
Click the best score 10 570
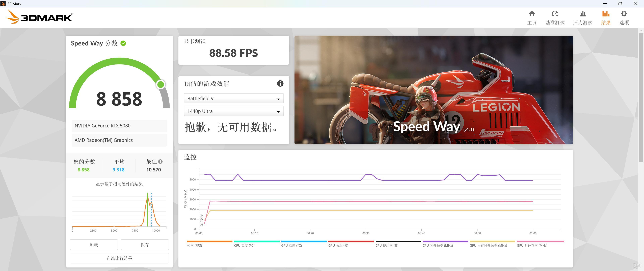click(153, 170)
